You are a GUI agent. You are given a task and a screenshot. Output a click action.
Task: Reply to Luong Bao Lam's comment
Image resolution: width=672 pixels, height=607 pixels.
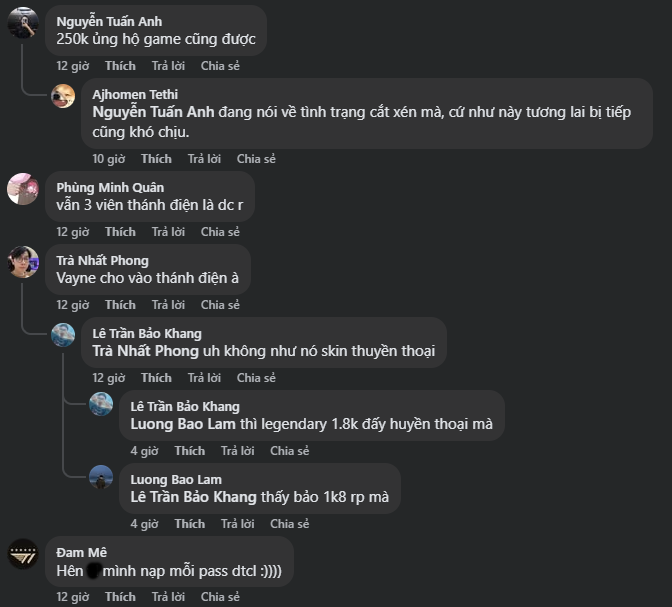point(237,524)
